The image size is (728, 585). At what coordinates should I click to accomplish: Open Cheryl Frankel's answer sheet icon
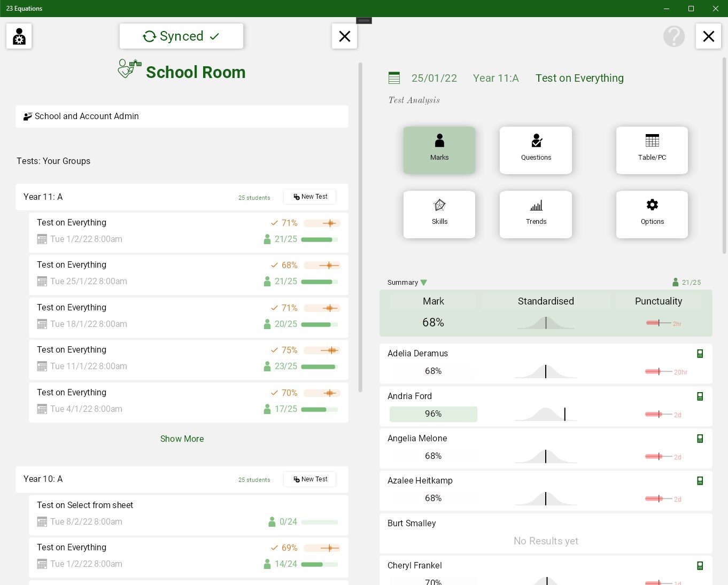700,566
